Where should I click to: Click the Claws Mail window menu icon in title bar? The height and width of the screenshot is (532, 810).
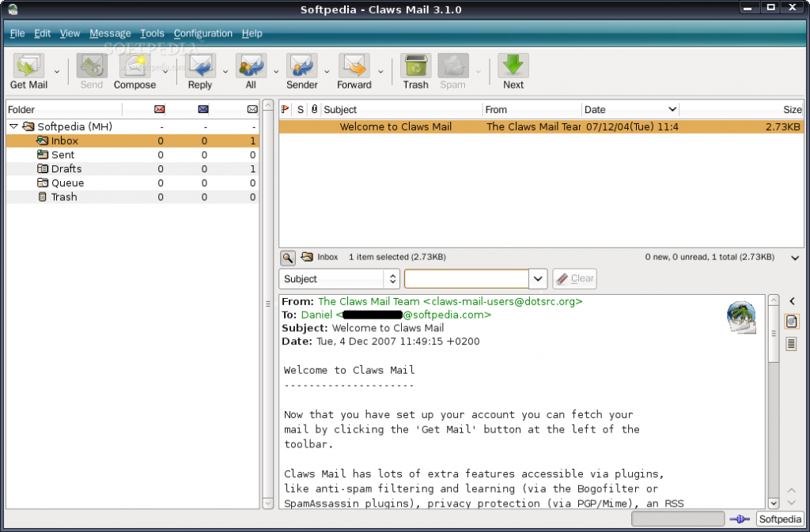(13, 9)
